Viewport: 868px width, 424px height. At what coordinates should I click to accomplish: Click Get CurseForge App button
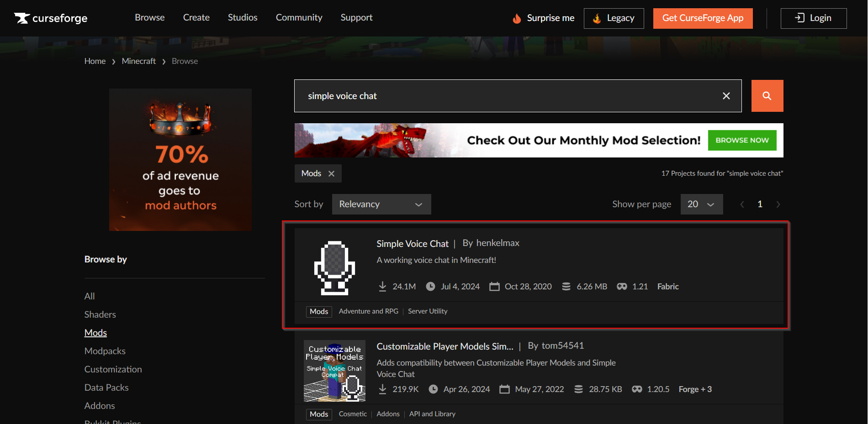pyautogui.click(x=703, y=18)
